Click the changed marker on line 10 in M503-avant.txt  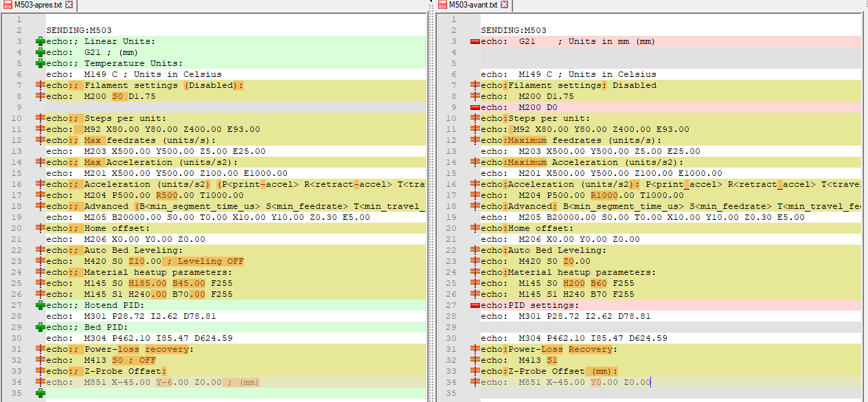[x=475, y=118]
